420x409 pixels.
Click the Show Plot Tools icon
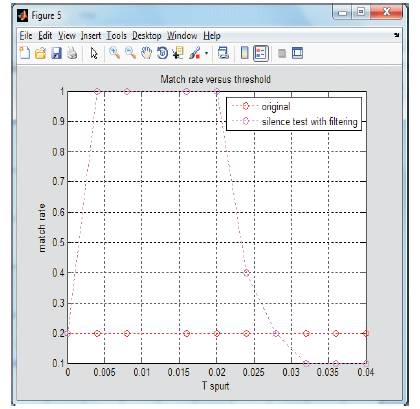[297, 53]
